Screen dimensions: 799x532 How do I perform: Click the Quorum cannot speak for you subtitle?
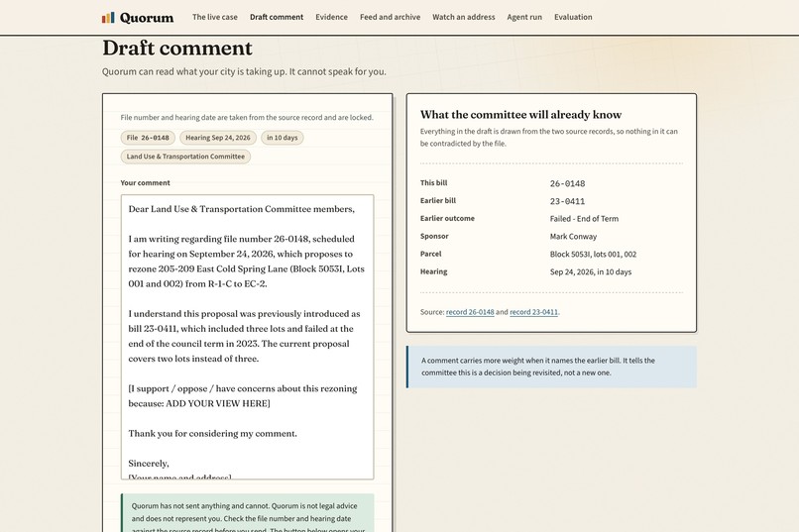tap(244, 71)
